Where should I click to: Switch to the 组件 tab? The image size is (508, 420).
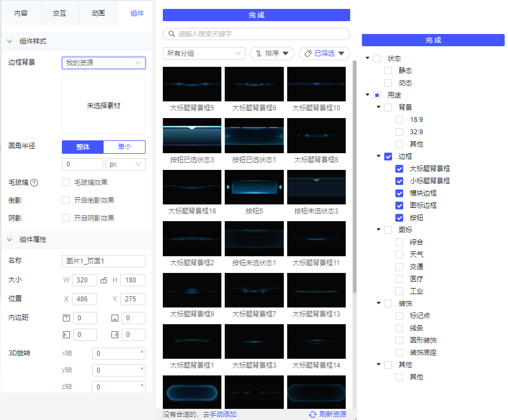[x=137, y=13]
